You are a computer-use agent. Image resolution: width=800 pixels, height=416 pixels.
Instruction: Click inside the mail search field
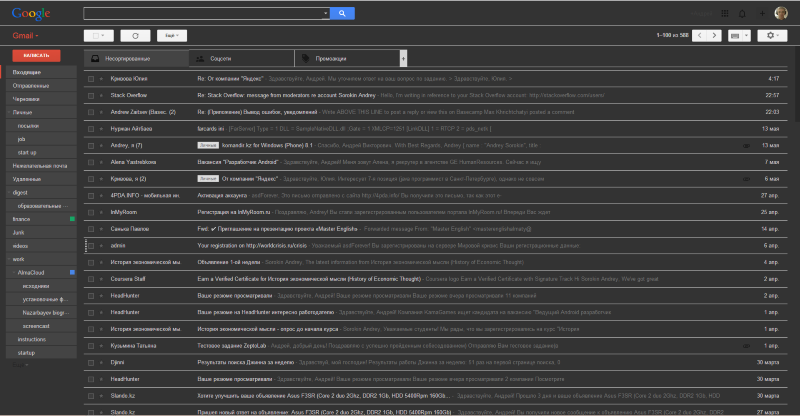pyautogui.click(x=203, y=14)
